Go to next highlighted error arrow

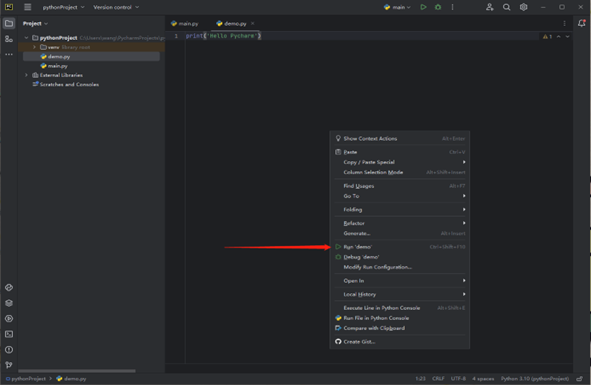tap(567, 37)
